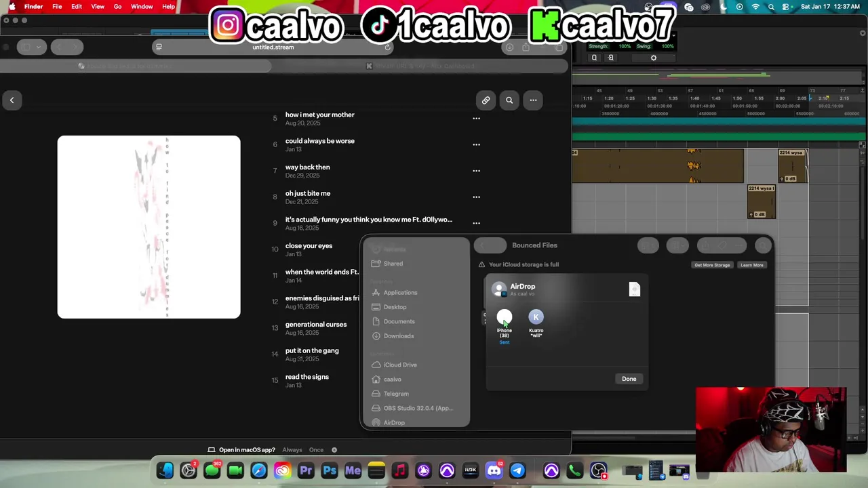Open more options icon beside search on page
This screenshot has width=868, height=488.
pyautogui.click(x=533, y=100)
